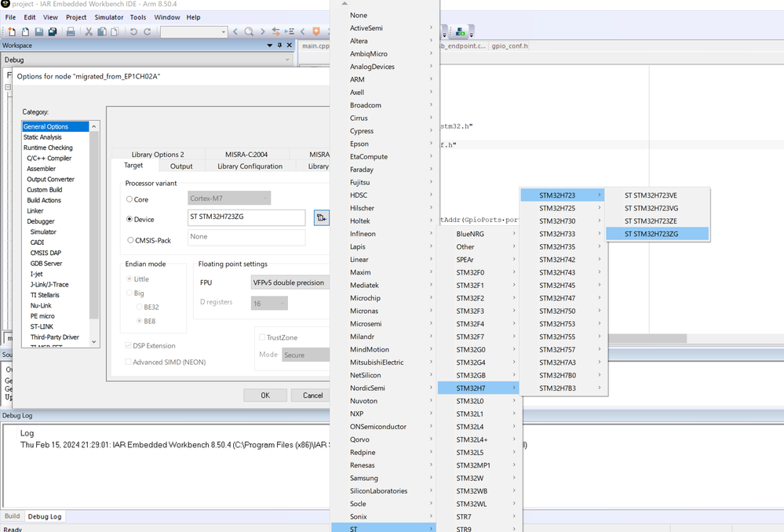Click the Undo arrow icon

[133, 32]
